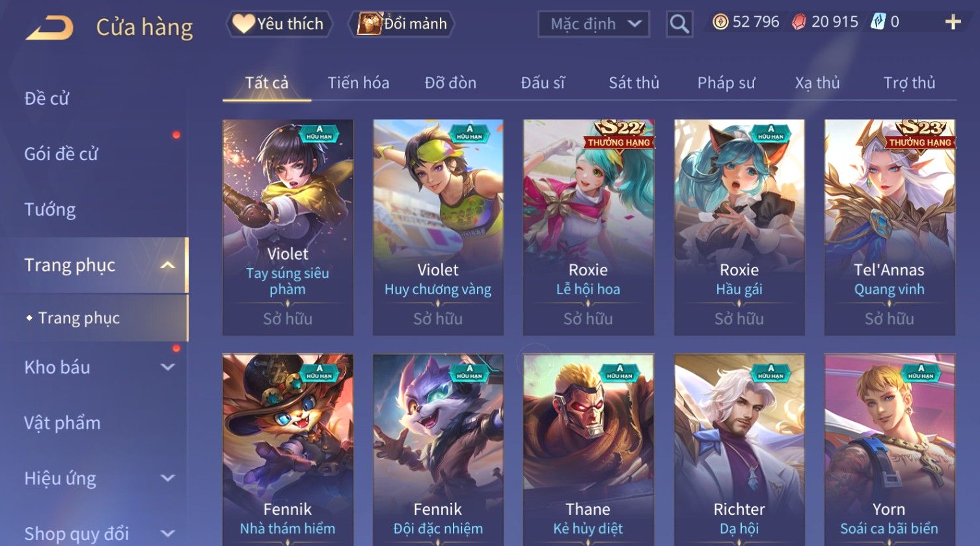Tap the blue voucher ticket icon
980x546 pixels.
coord(878,22)
